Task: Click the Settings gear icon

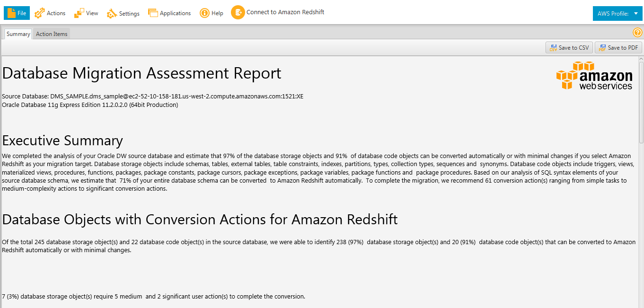Action: coord(112,13)
